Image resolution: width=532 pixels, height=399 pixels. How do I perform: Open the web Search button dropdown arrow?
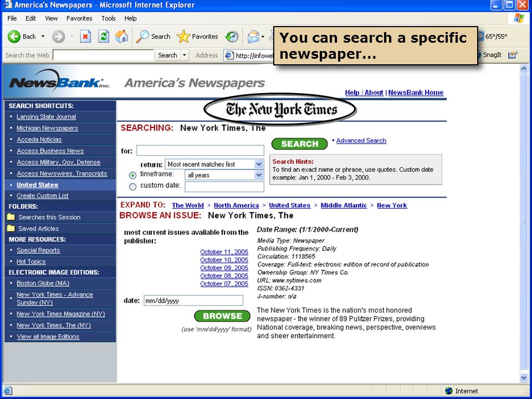point(185,55)
